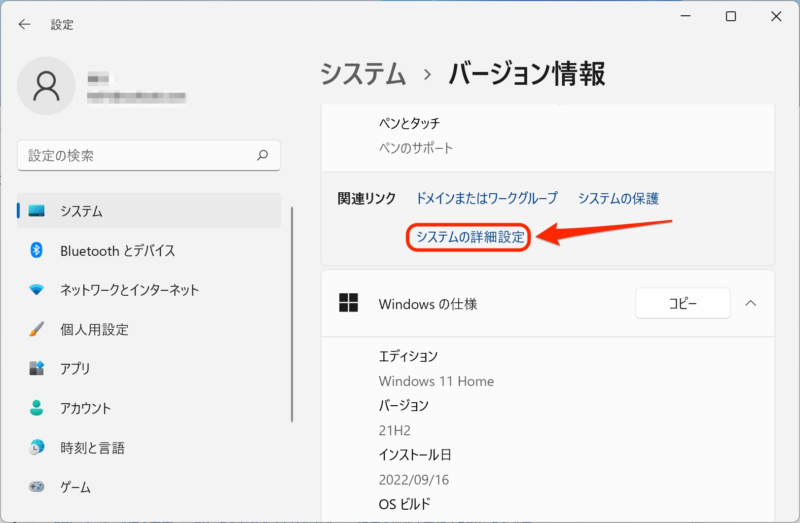
Task: Click the Windows logo icon
Action: pos(348,303)
